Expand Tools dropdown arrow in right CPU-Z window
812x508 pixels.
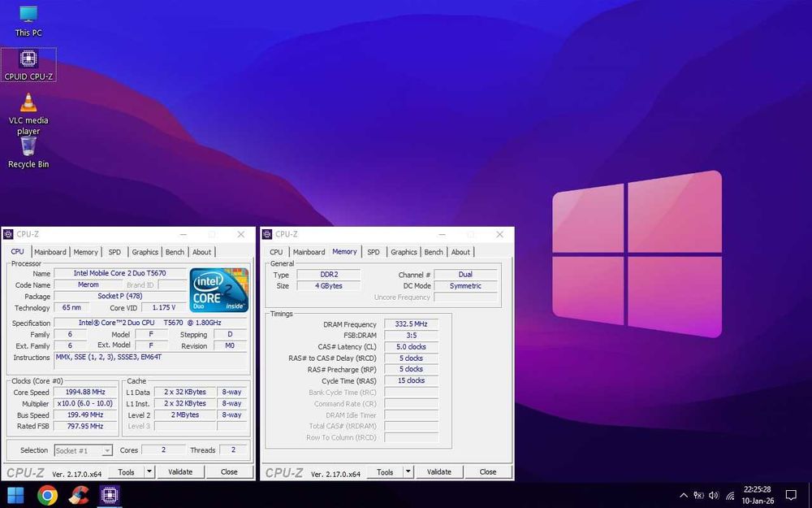[408, 472]
